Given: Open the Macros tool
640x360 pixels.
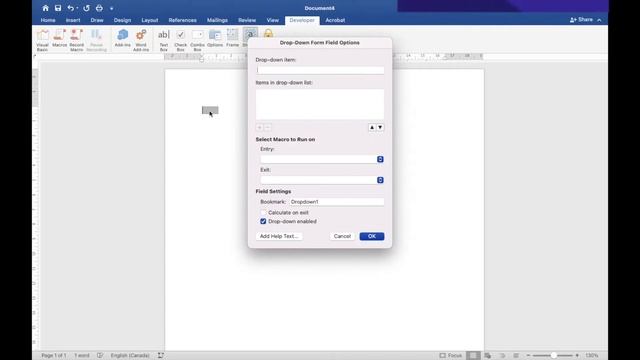Looking at the screenshot, I should [60, 38].
